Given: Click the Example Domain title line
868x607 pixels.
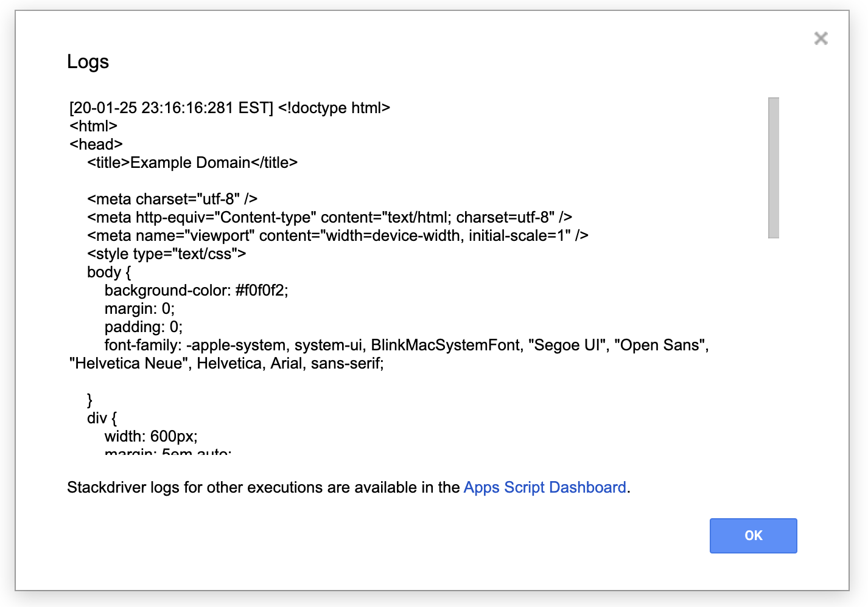Looking at the screenshot, I should point(192,162).
